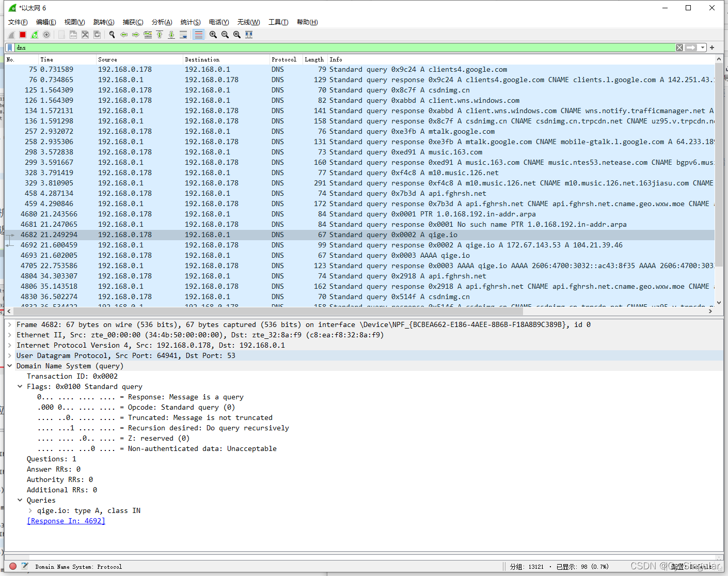Open Find Packet magnifier tool
Viewport: 728px width, 576px height.
(x=112, y=35)
